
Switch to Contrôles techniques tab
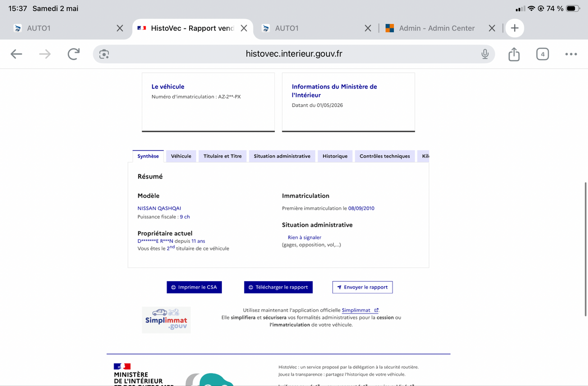tap(385, 156)
